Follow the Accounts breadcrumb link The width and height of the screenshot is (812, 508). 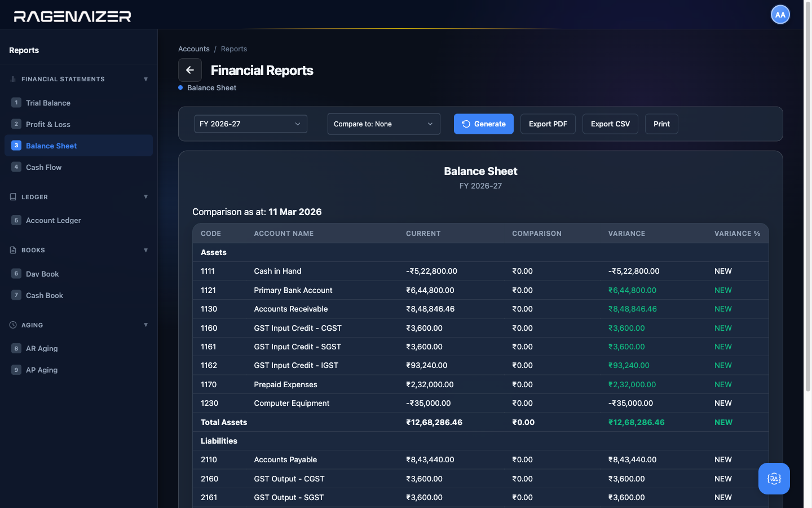pos(194,49)
